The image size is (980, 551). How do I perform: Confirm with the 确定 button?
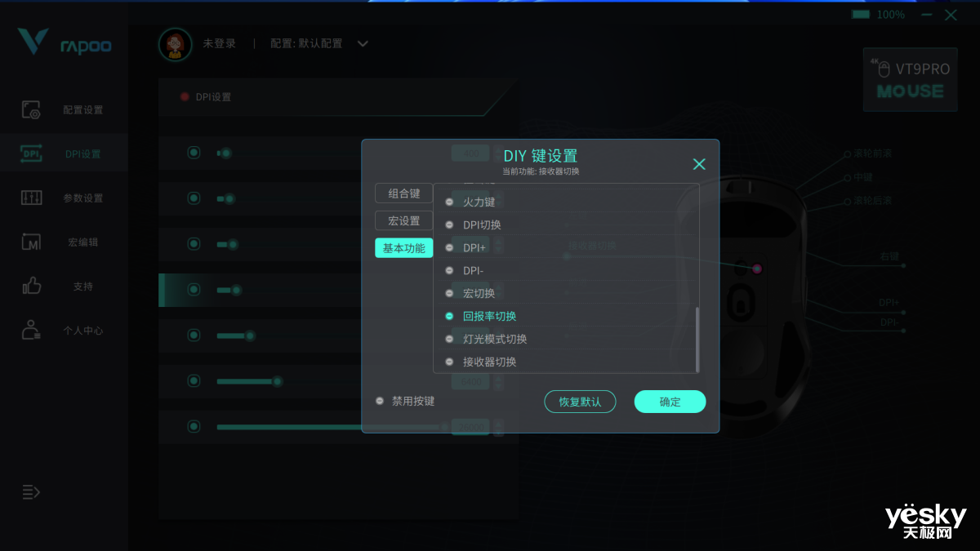point(670,402)
